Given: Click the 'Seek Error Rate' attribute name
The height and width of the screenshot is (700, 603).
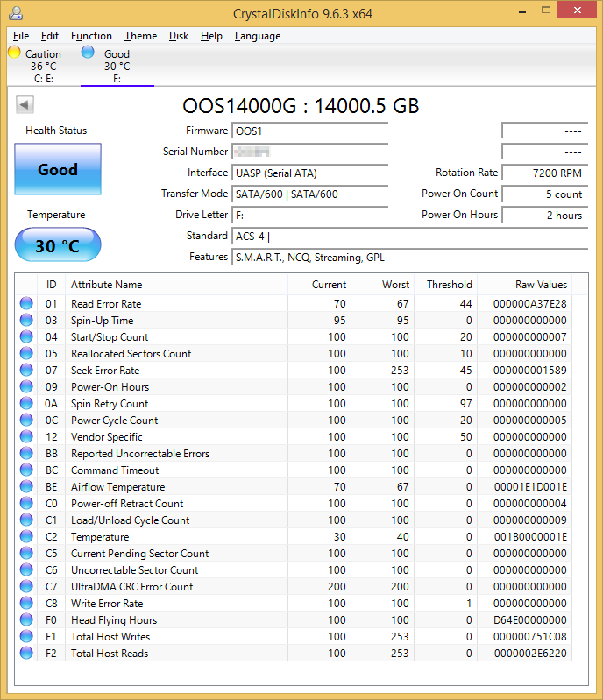Looking at the screenshot, I should click(105, 371).
